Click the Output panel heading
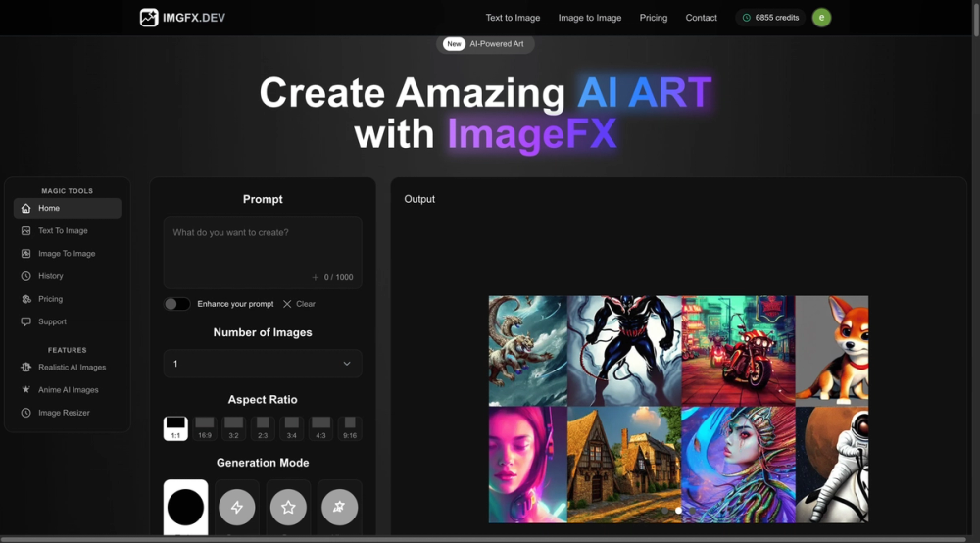980x543 pixels. click(419, 199)
